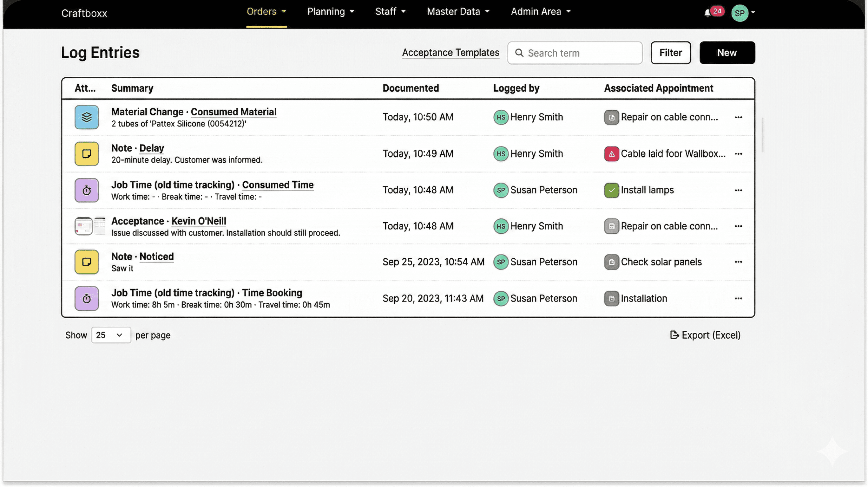Expand the per page 25 dropdown
The height and width of the screenshot is (487, 868).
click(x=111, y=335)
